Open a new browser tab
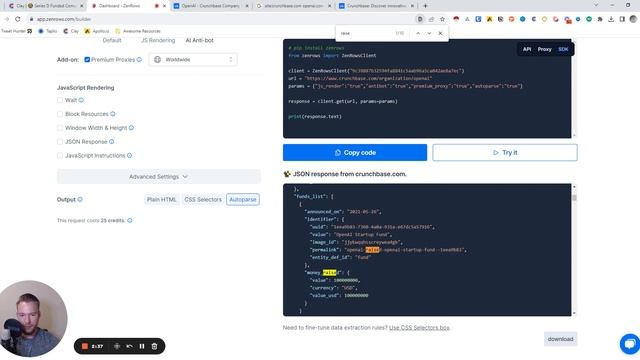Viewport: 640px width, 360px height. coord(425,6)
